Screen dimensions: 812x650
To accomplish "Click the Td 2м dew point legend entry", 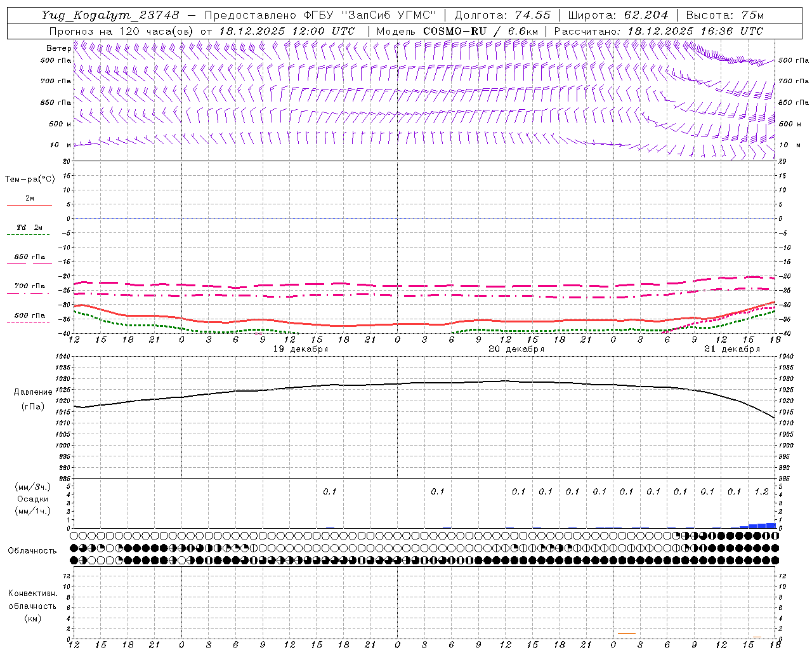I will [29, 227].
